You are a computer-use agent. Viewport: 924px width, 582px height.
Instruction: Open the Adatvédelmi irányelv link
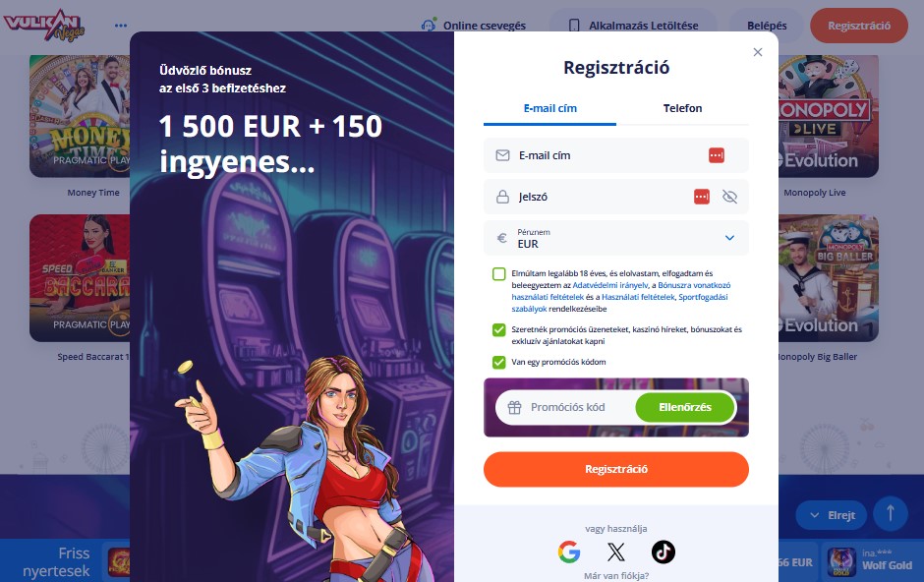610,285
